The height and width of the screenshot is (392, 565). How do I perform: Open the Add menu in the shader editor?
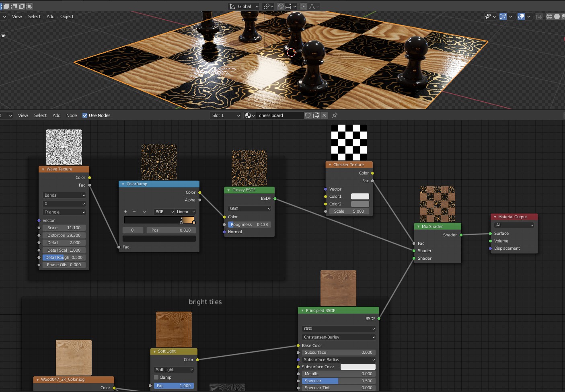point(56,115)
